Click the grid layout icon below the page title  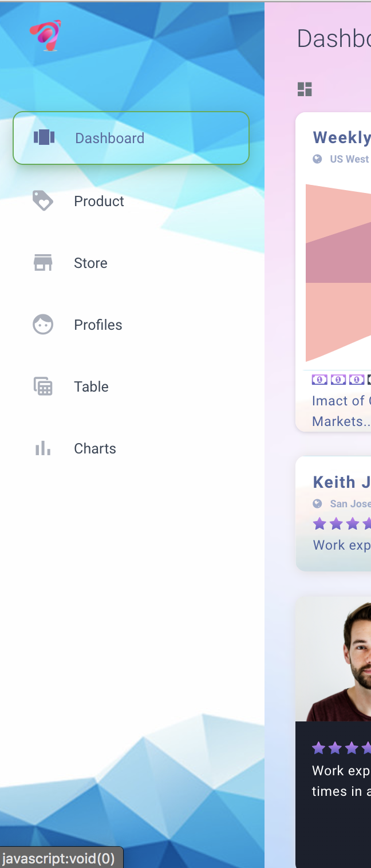[305, 89]
